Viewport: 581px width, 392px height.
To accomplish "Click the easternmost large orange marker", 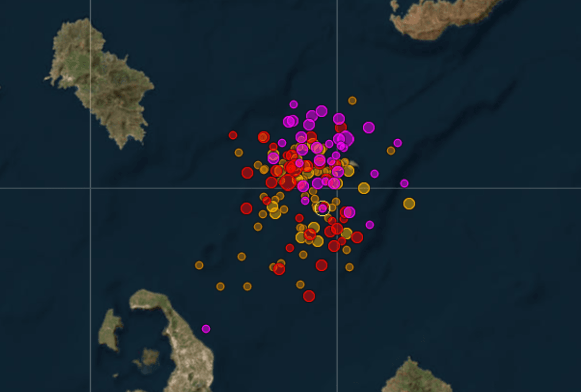I will [409, 203].
